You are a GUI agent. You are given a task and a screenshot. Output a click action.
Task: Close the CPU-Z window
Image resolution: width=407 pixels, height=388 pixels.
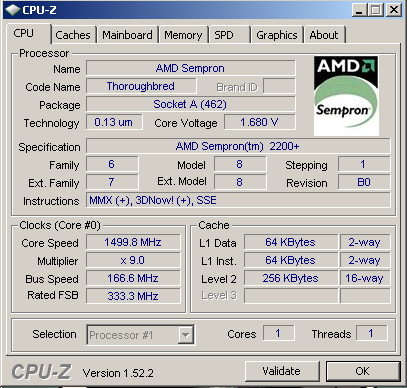coord(394,10)
